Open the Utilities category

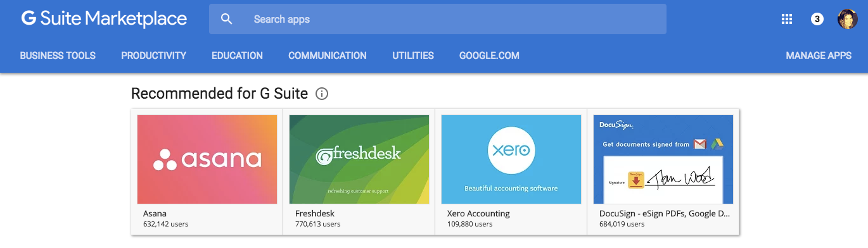pos(413,56)
